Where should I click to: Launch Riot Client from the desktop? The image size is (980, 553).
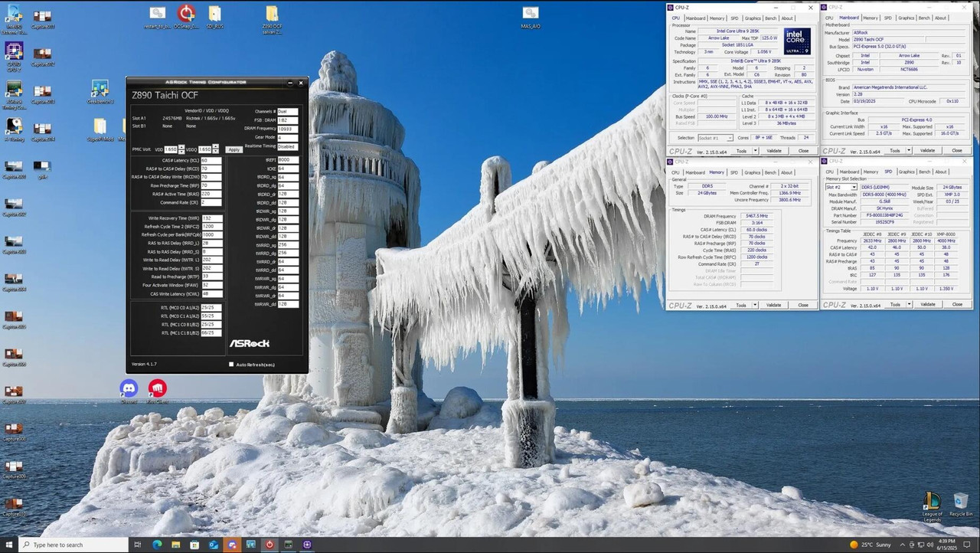click(x=157, y=391)
